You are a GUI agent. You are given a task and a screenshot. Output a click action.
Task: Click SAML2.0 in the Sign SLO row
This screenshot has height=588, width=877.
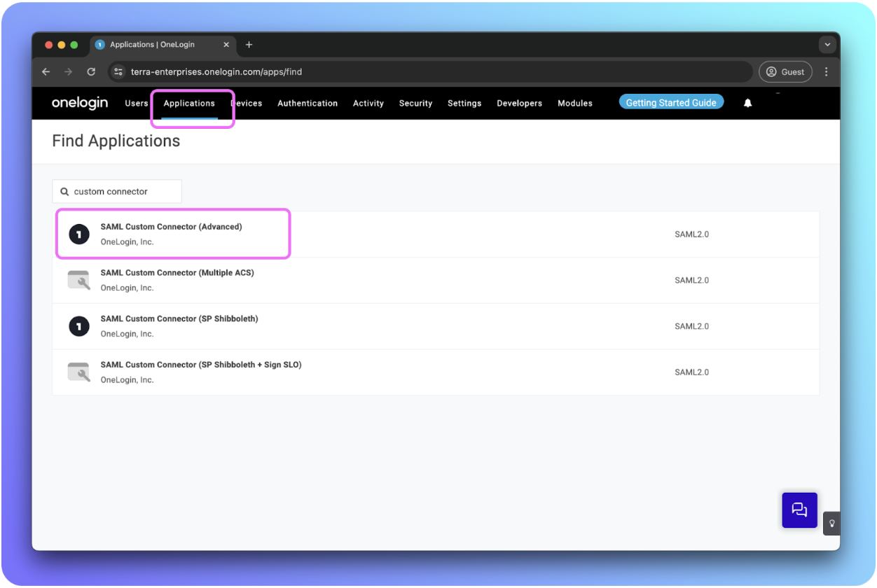(x=691, y=372)
